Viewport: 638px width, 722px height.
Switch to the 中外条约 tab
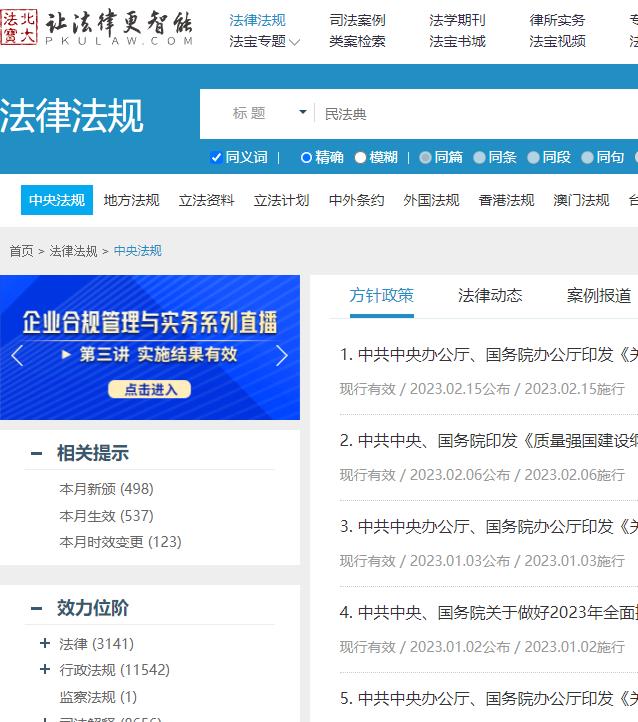click(357, 200)
